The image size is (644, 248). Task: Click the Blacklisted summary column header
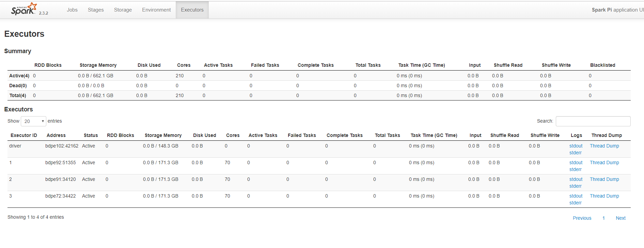tap(603, 65)
